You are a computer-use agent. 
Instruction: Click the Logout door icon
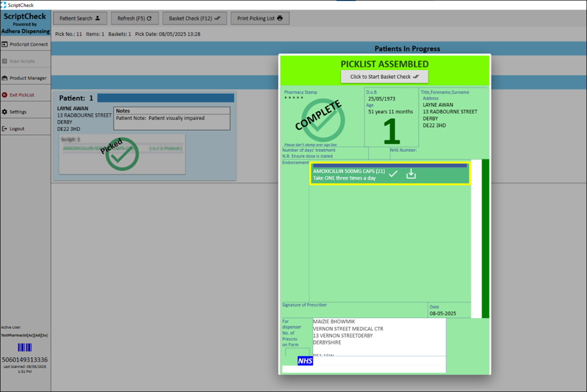pos(4,128)
